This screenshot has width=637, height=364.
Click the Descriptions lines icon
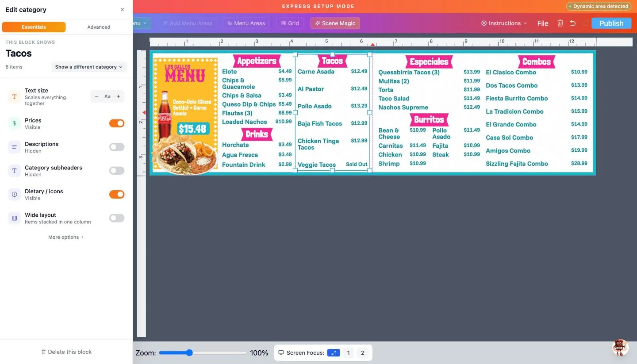[x=14, y=147]
